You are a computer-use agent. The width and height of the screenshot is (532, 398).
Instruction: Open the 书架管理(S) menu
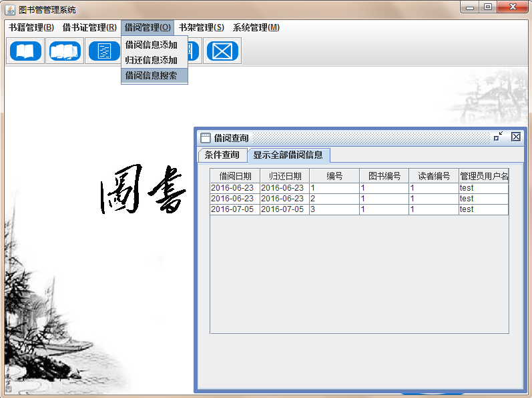[x=202, y=27]
